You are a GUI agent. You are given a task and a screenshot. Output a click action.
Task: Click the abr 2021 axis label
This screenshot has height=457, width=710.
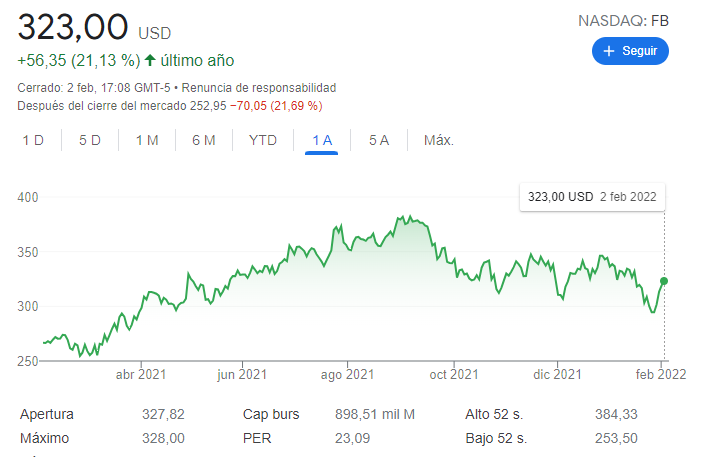coord(141,375)
